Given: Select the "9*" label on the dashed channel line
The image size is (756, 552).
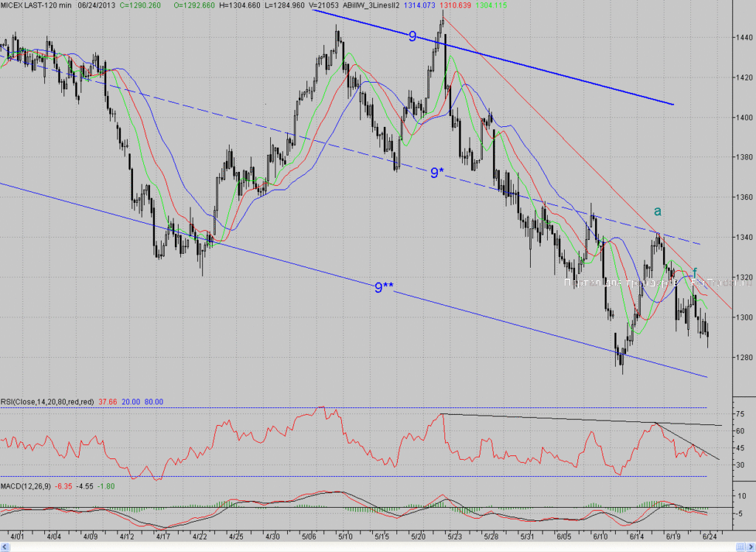Looking at the screenshot, I should pos(437,173).
